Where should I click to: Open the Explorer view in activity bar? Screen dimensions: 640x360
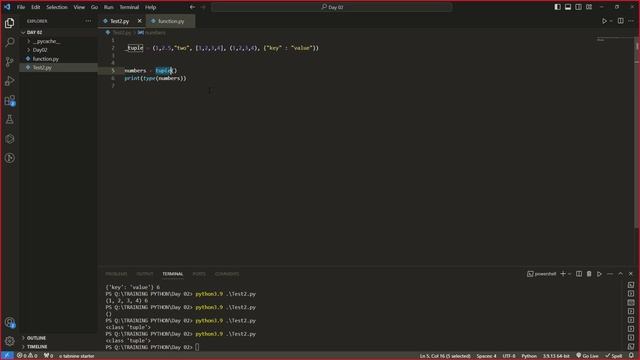click(9, 23)
